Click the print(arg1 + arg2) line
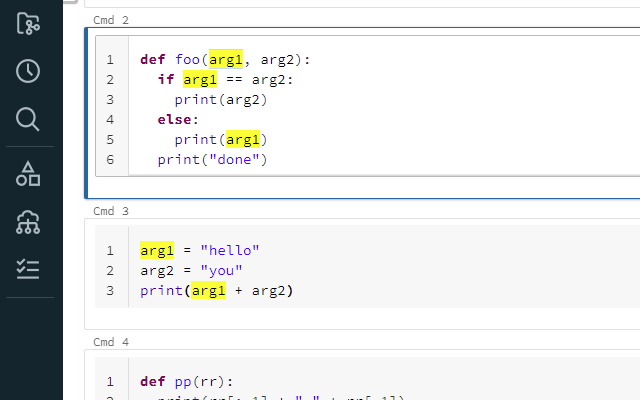This screenshot has height=400, width=640. 217,291
